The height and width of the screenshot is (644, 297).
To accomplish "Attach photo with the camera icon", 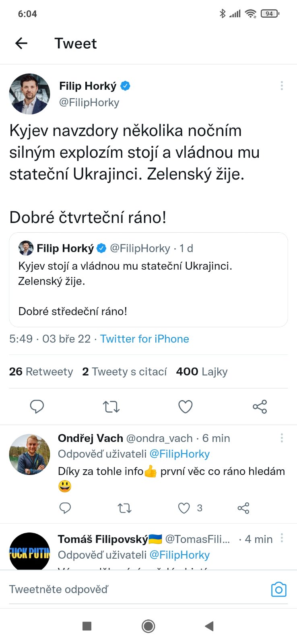I will 278,590.
